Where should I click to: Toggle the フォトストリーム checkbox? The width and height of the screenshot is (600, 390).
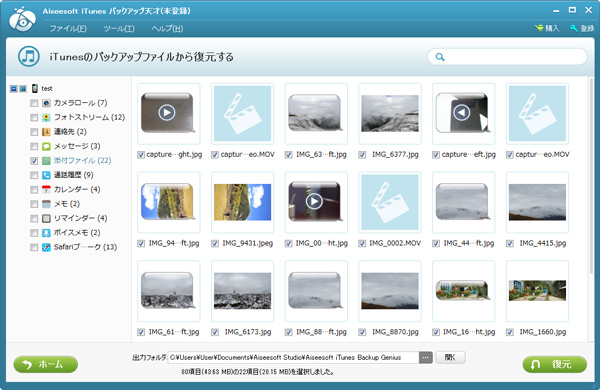pyautogui.click(x=34, y=117)
